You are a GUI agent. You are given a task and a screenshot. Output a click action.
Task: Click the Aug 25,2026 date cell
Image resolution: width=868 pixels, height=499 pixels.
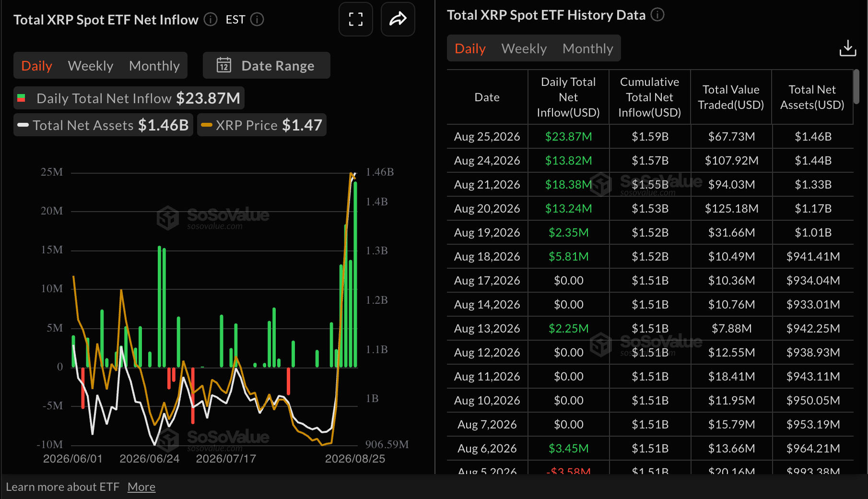click(487, 136)
